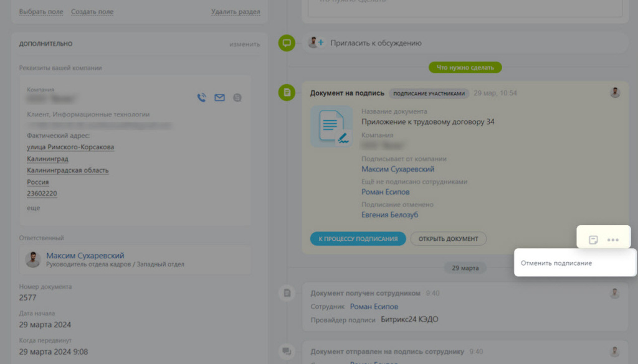Image resolution: width=638 pixels, height=364 pixels.
Task: Click the email envelope icon for company
Action: point(220,98)
